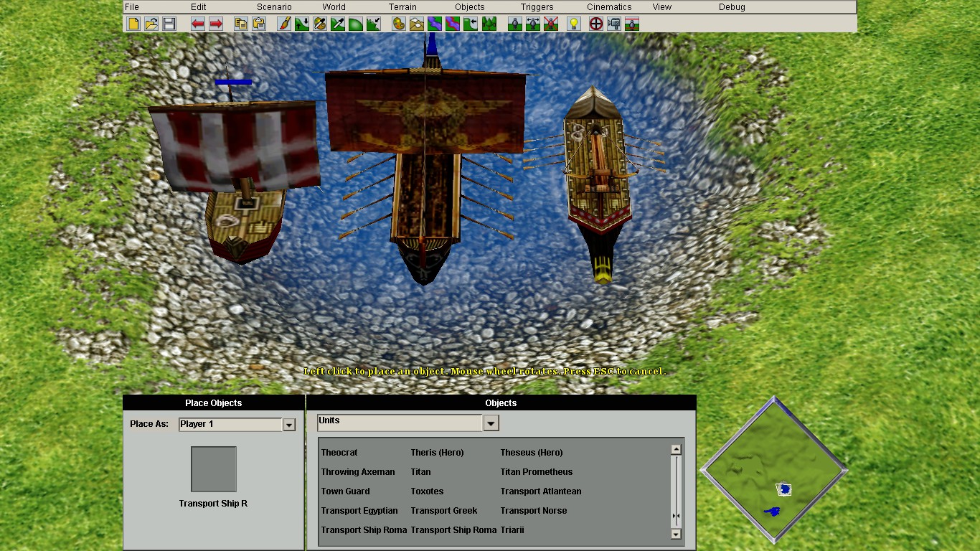Viewport: 980px width, 551px height.
Task: Expand the Place As player dropdown arrow
Action: click(289, 425)
